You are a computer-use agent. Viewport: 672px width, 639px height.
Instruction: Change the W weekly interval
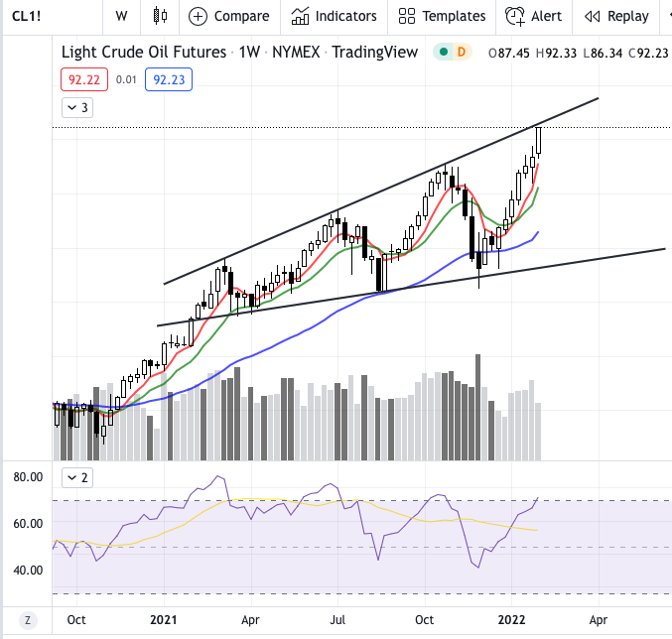(121, 16)
